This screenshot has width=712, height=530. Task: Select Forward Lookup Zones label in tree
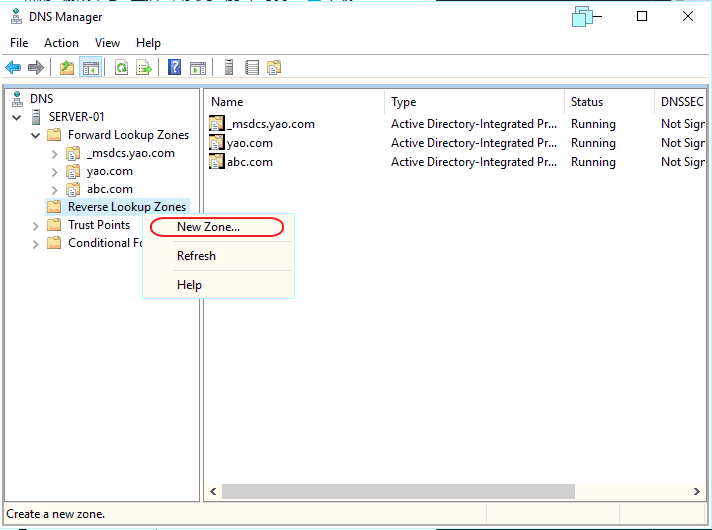(x=129, y=135)
